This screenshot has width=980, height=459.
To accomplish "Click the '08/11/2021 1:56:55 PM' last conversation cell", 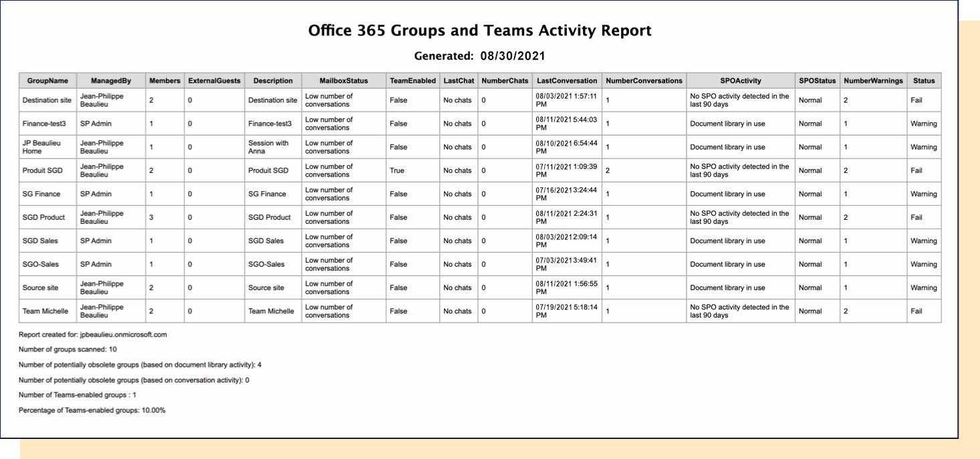I will click(x=567, y=287).
